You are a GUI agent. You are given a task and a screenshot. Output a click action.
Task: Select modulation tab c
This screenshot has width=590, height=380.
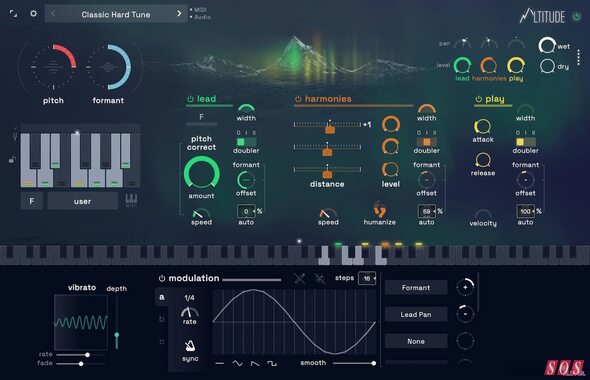coord(162,342)
